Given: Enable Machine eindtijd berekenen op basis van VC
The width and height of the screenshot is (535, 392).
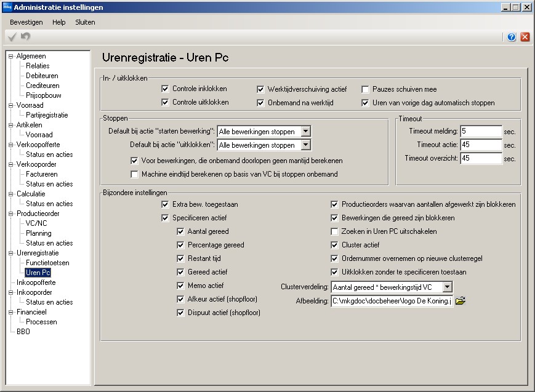Looking at the screenshot, I should pos(134,174).
